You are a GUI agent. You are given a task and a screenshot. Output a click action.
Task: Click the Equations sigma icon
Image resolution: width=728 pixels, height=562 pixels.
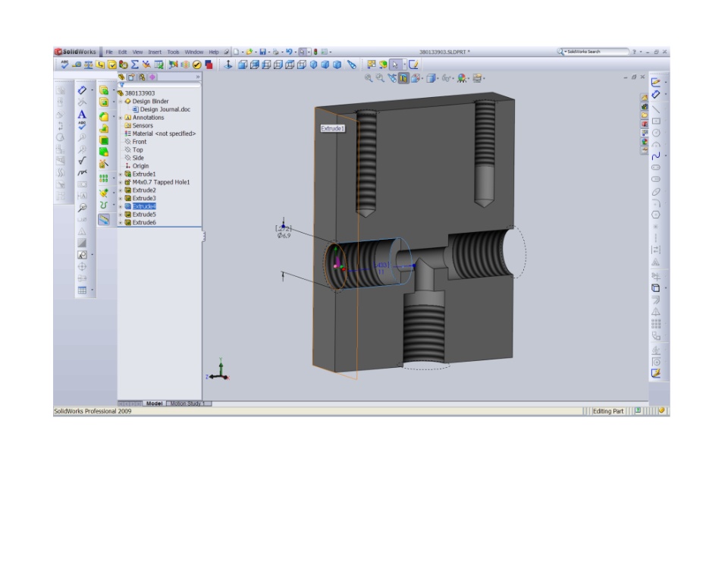coord(135,64)
